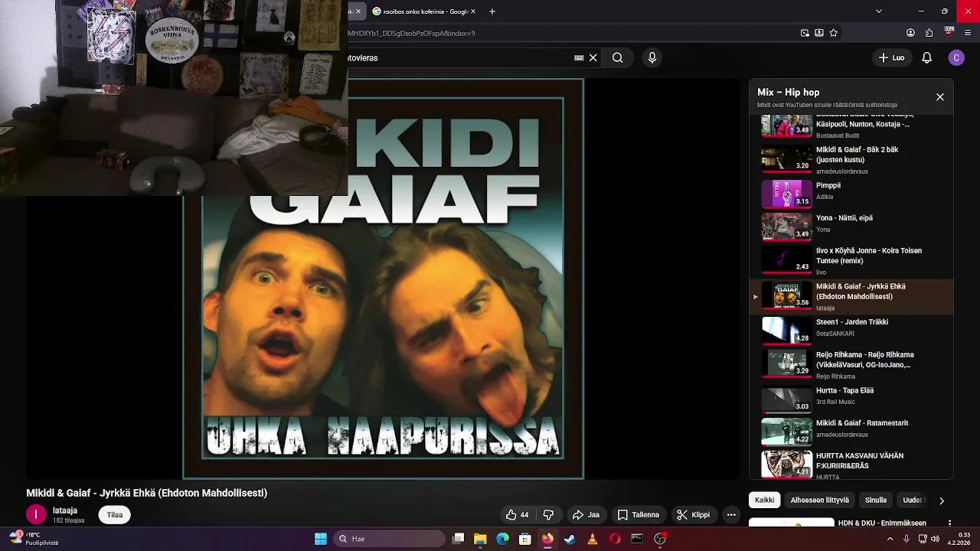
Task: Open the browser hamburger menu
Action: click(968, 33)
